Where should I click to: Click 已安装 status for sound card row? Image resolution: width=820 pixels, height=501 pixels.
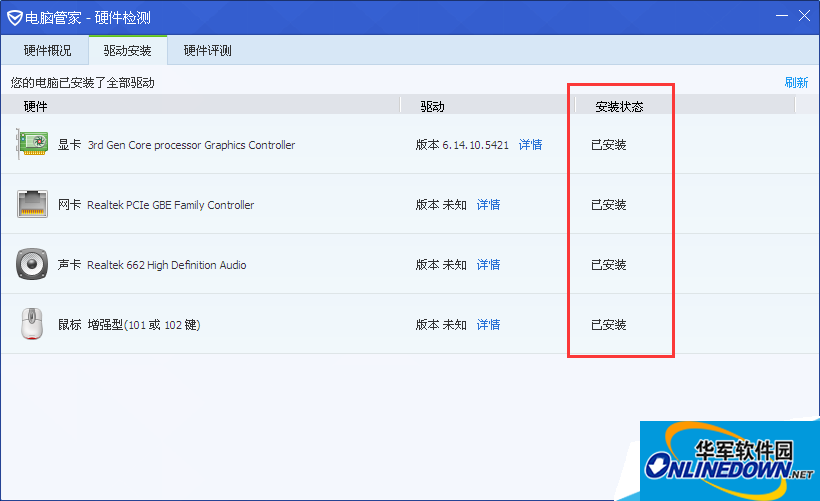pos(609,265)
